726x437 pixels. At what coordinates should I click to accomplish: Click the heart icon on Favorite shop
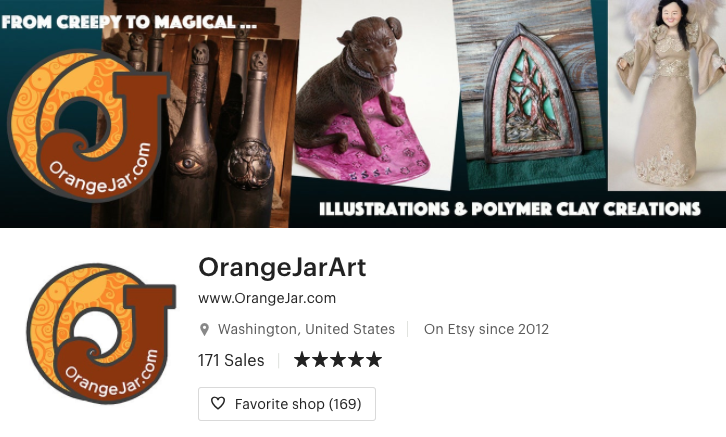click(x=218, y=403)
